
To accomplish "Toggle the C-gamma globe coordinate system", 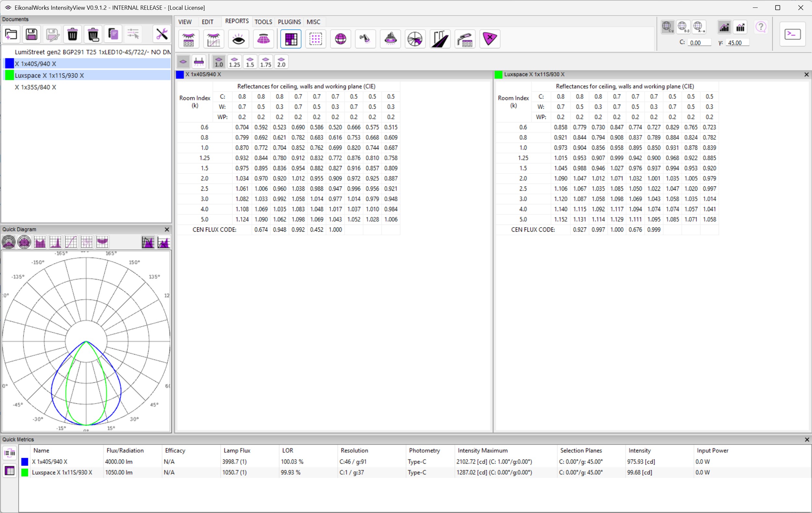I will 667,27.
